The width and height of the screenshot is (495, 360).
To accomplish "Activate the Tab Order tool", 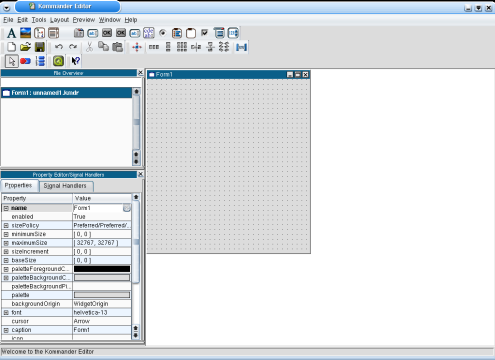I will pyautogui.click(x=40, y=61).
